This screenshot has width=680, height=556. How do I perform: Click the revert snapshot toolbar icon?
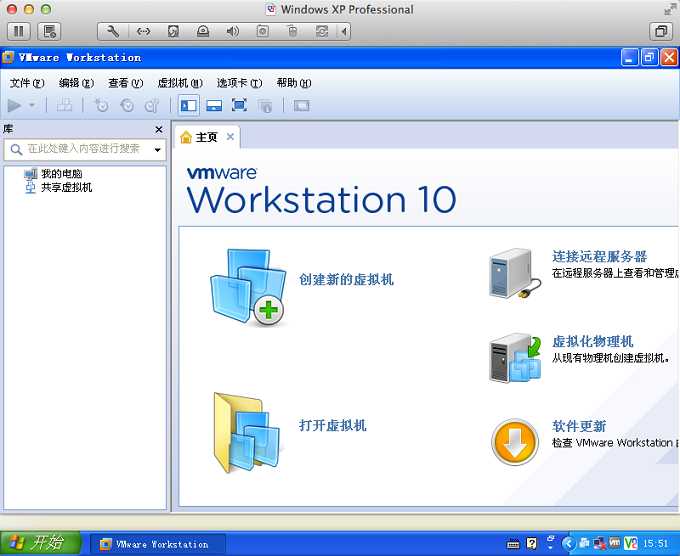click(x=127, y=105)
